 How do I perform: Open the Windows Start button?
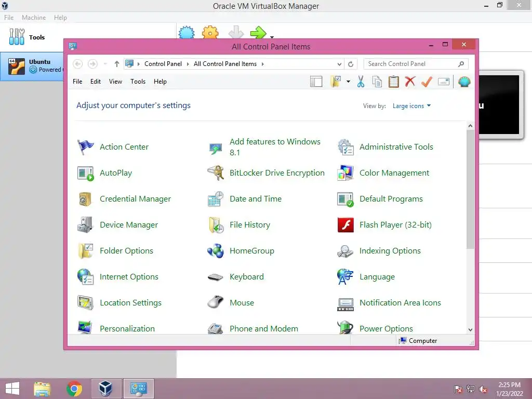click(x=12, y=389)
